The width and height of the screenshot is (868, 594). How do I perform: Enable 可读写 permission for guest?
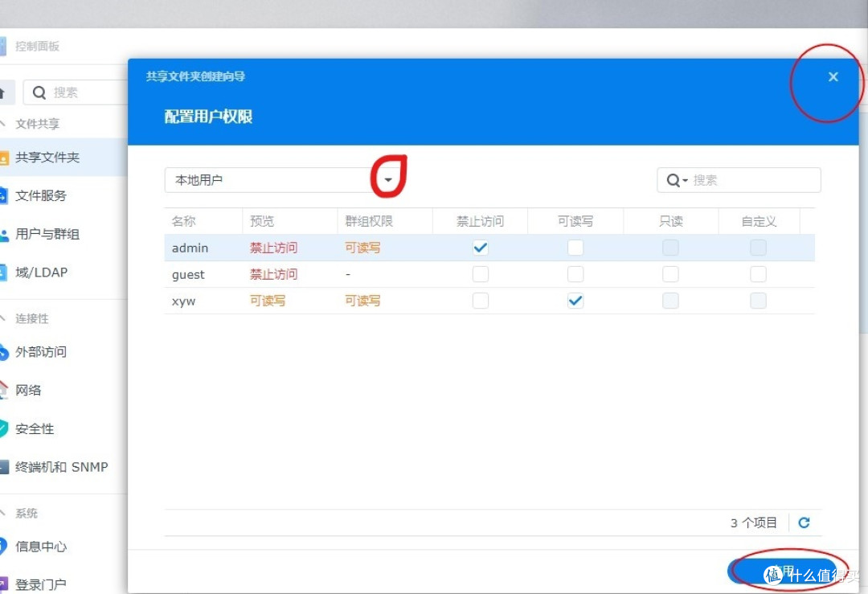(x=575, y=274)
